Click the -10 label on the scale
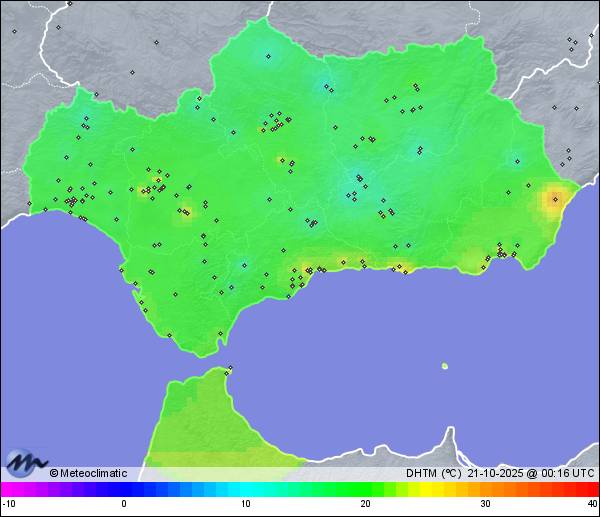The image size is (600, 517). [x=9, y=504]
